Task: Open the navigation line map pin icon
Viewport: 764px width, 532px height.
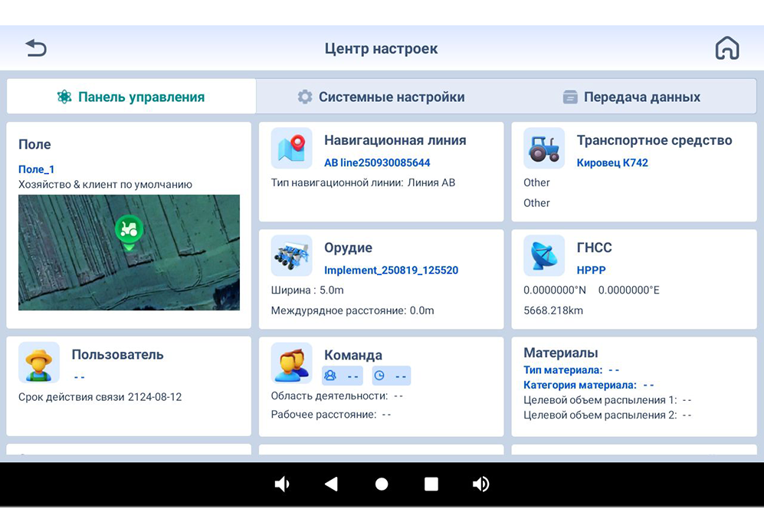Action: pyautogui.click(x=291, y=148)
